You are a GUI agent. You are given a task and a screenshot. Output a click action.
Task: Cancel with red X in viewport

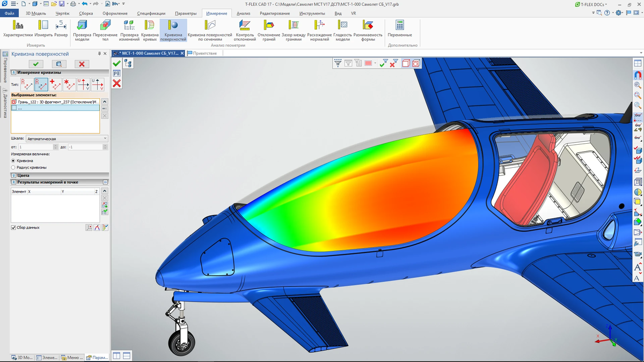116,83
